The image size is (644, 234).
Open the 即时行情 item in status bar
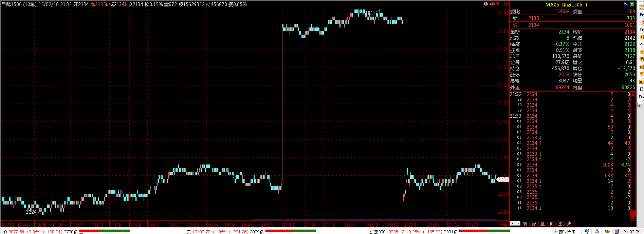[x=566, y=232]
